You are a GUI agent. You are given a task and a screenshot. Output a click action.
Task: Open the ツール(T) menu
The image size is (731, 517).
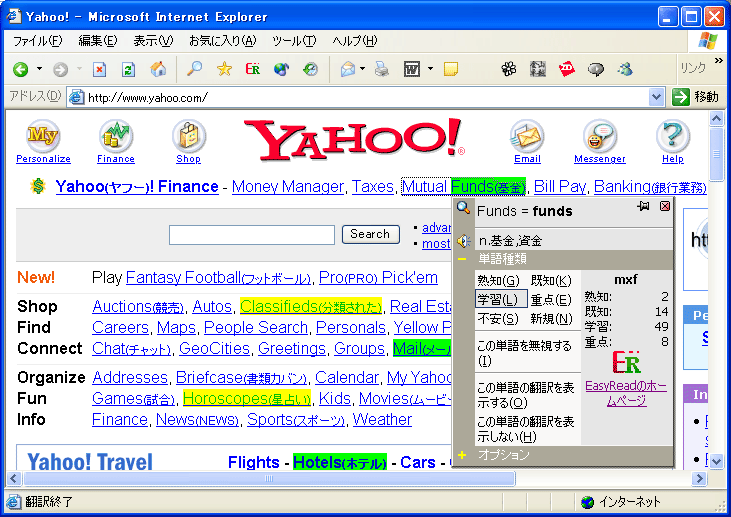pos(294,41)
